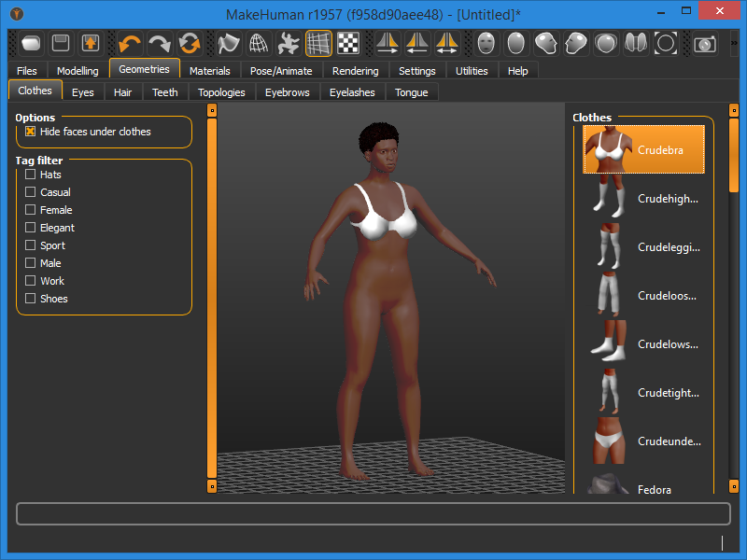This screenshot has width=747, height=560.
Task: Toggle the wireframe mesh icon
Action: pyautogui.click(x=259, y=43)
